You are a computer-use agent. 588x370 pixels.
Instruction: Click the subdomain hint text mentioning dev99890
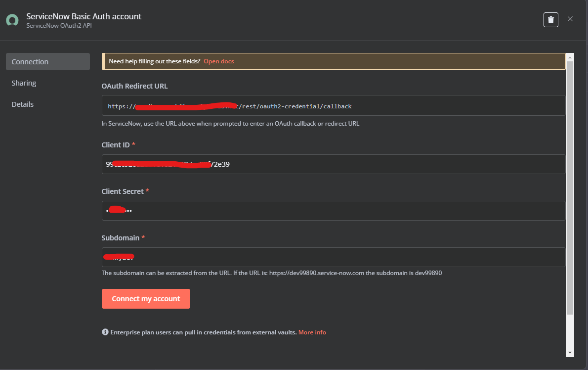[271, 273]
